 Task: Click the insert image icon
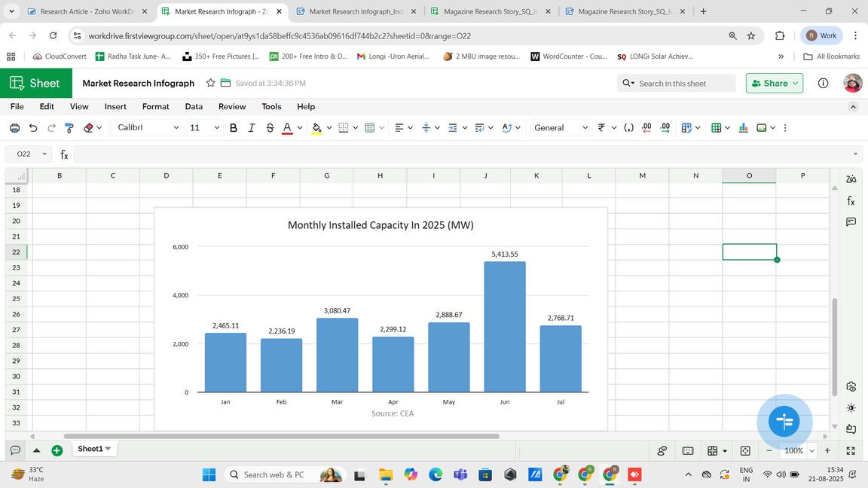click(x=762, y=128)
